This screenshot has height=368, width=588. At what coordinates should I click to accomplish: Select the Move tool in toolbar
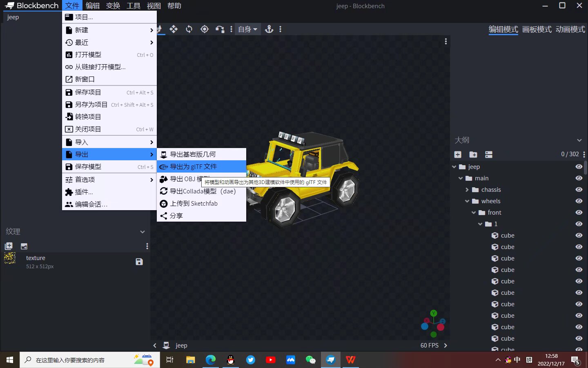coord(174,29)
